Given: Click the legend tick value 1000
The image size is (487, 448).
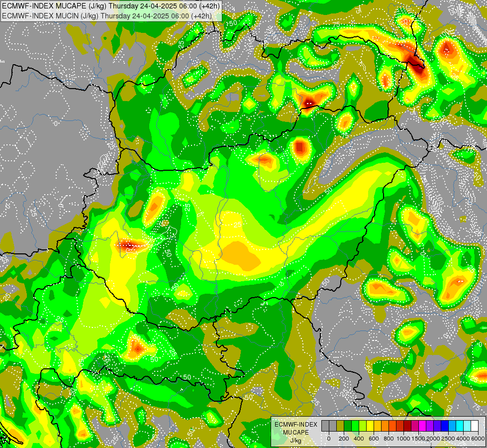Looking at the screenshot, I should (x=404, y=439).
